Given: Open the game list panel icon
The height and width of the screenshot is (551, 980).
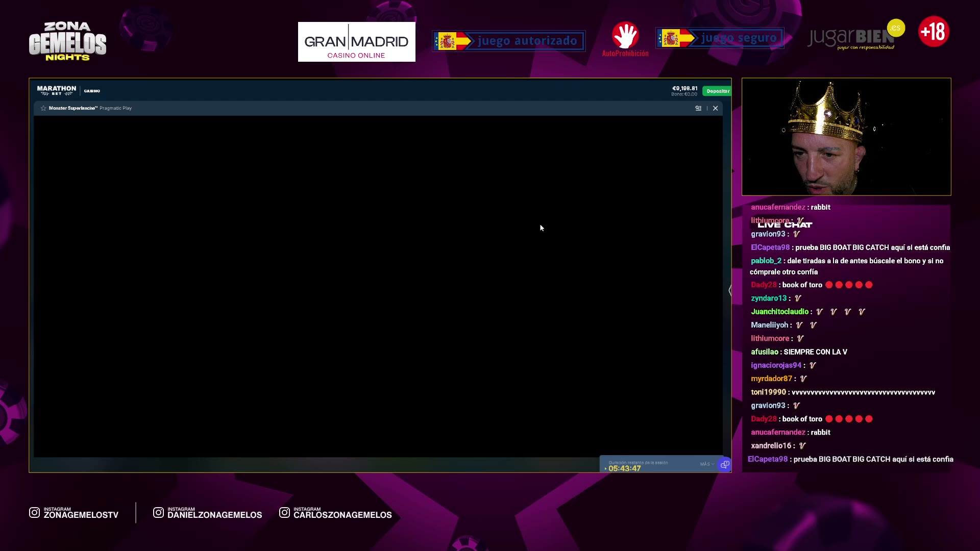Looking at the screenshot, I should pyautogui.click(x=698, y=108).
